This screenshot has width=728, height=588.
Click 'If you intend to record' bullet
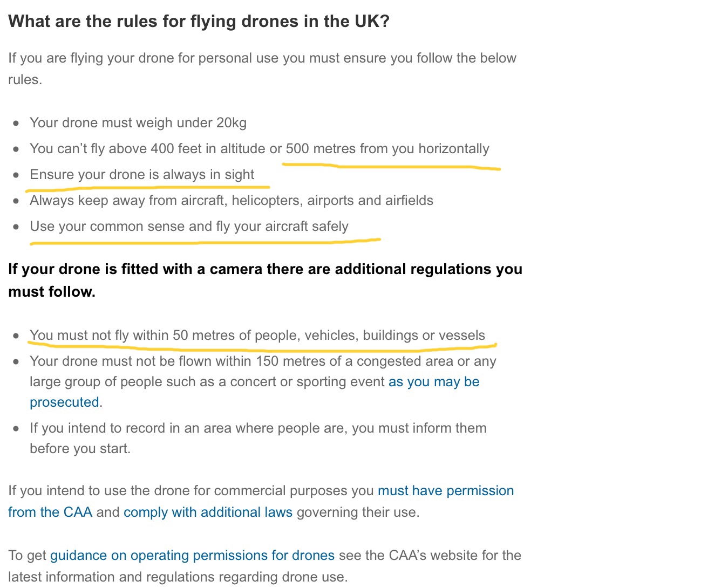click(x=258, y=439)
